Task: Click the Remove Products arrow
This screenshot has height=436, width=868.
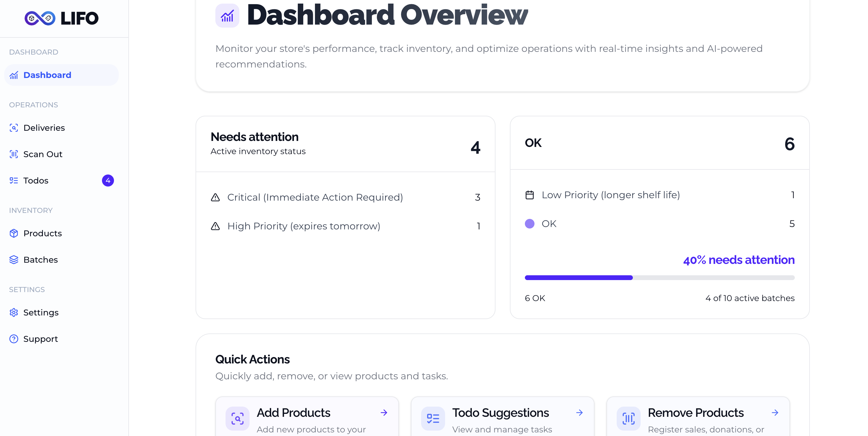Action: click(x=775, y=412)
